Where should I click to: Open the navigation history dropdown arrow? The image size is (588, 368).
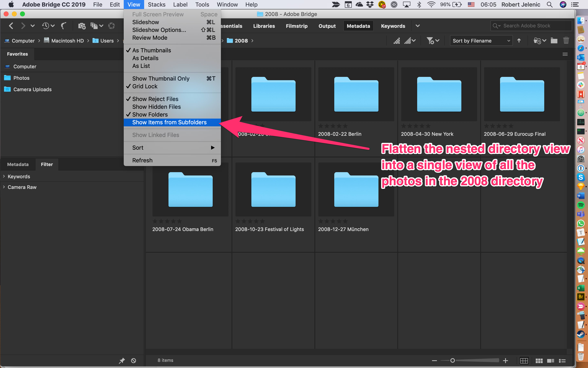(x=32, y=26)
